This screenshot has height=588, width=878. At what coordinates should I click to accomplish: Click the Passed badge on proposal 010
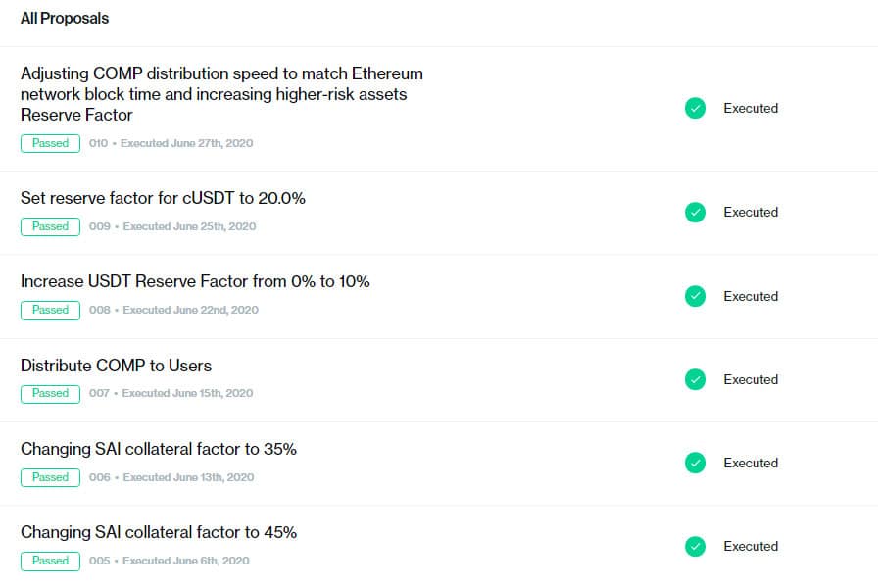point(50,143)
